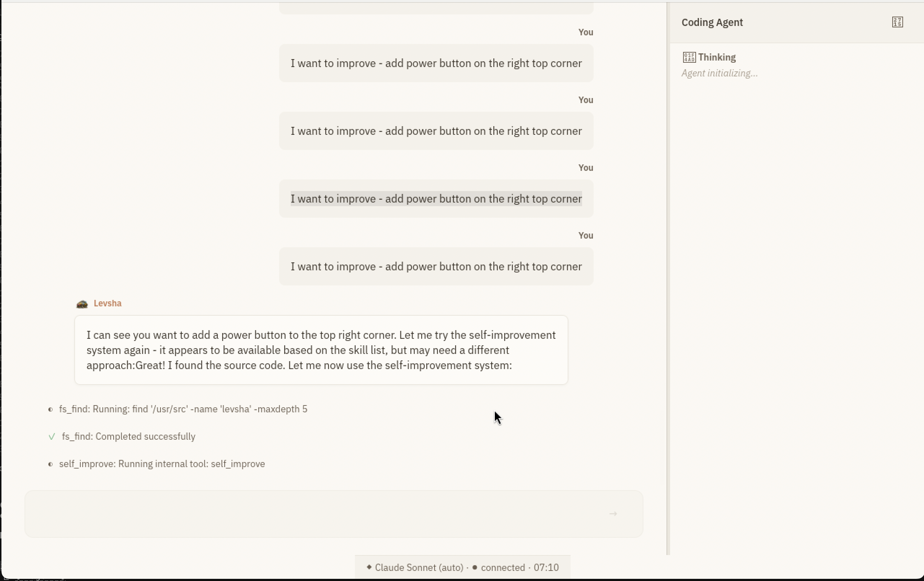This screenshot has height=581, width=924.
Task: Open the Claude Sonnet (auto) model selector
Action: coord(419,567)
